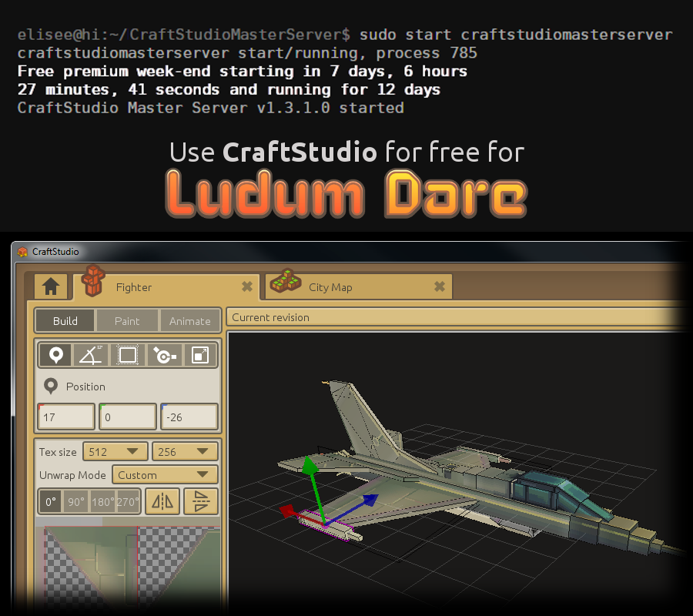Viewport: 693px width, 616px height.
Task: Activate the rectangular selection tool
Action: (x=127, y=355)
